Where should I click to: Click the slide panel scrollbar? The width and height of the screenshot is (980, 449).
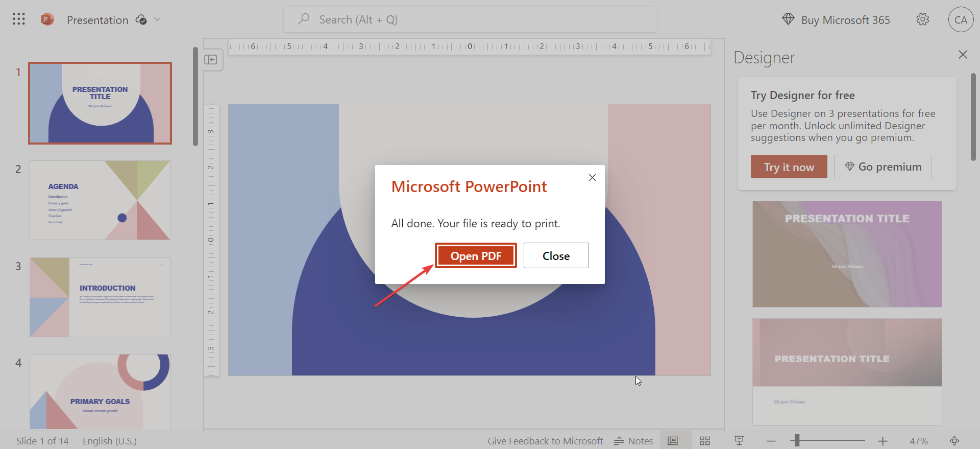(x=195, y=97)
